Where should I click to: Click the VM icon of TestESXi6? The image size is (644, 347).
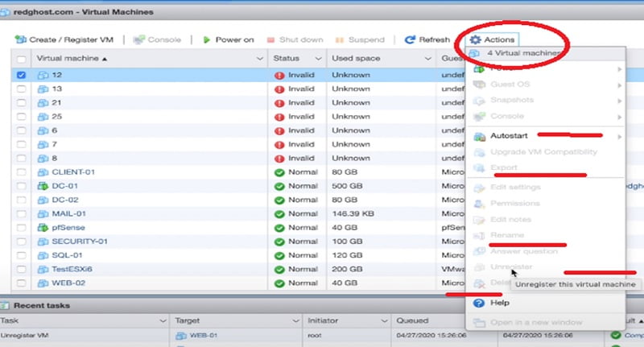click(x=43, y=270)
